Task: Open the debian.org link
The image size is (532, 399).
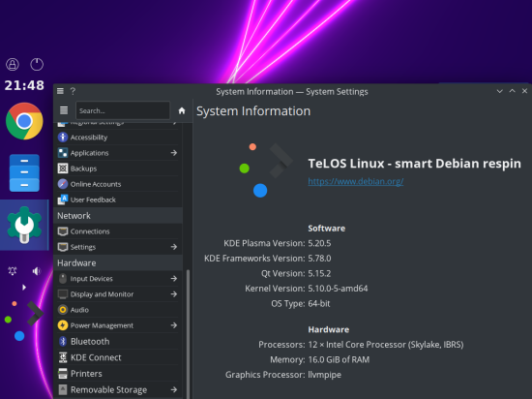Action: point(356,181)
